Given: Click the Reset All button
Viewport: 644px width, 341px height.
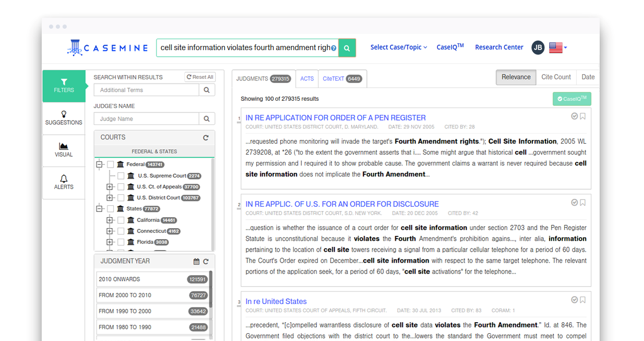Looking at the screenshot, I should 200,76.
